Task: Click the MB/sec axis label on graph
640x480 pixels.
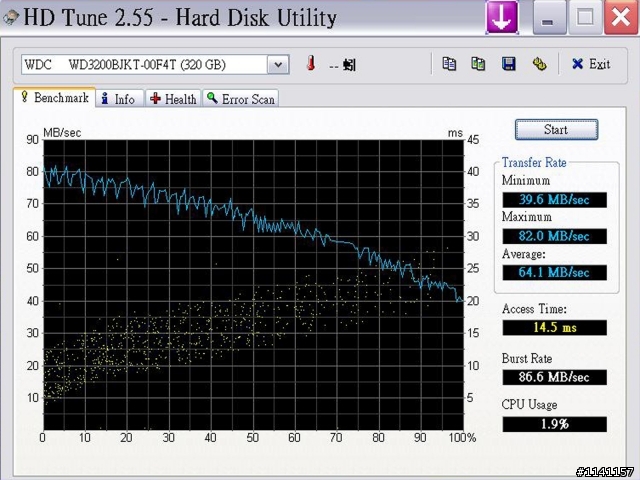Action: (62, 133)
